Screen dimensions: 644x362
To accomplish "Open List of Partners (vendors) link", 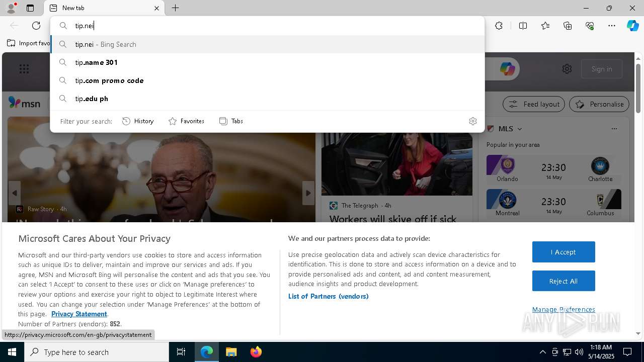I will click(329, 296).
